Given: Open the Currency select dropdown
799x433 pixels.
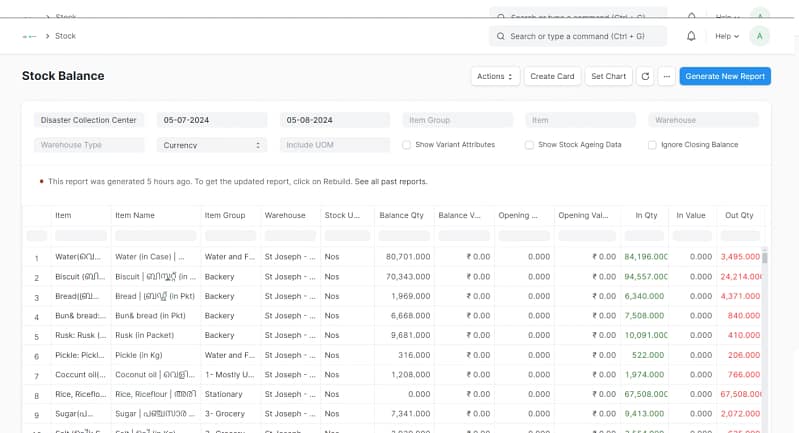Looking at the screenshot, I should point(211,145).
